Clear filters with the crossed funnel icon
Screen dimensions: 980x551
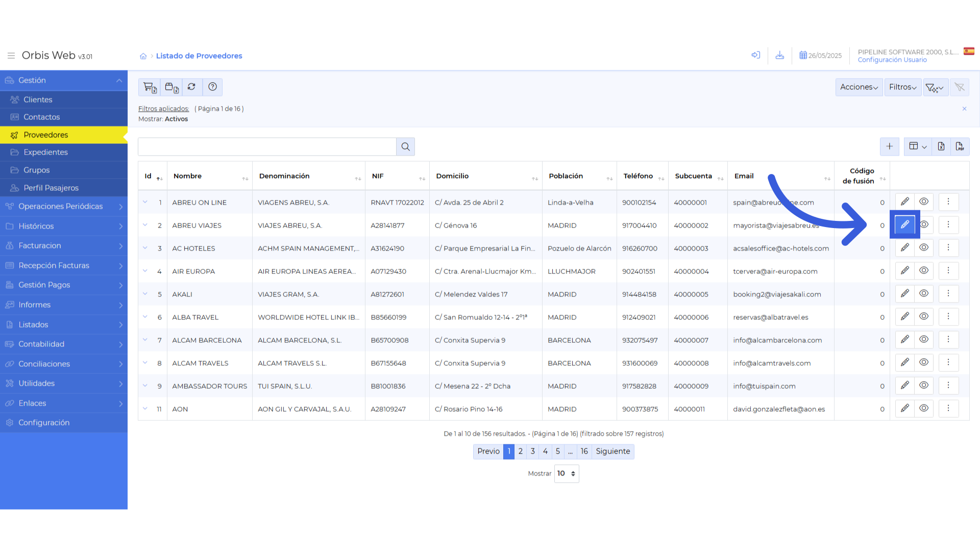click(960, 87)
